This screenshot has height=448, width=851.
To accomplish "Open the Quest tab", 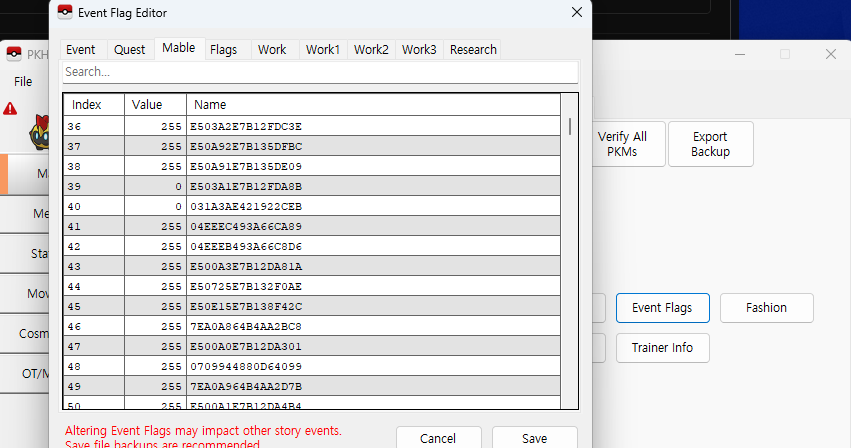I will click(x=129, y=50).
